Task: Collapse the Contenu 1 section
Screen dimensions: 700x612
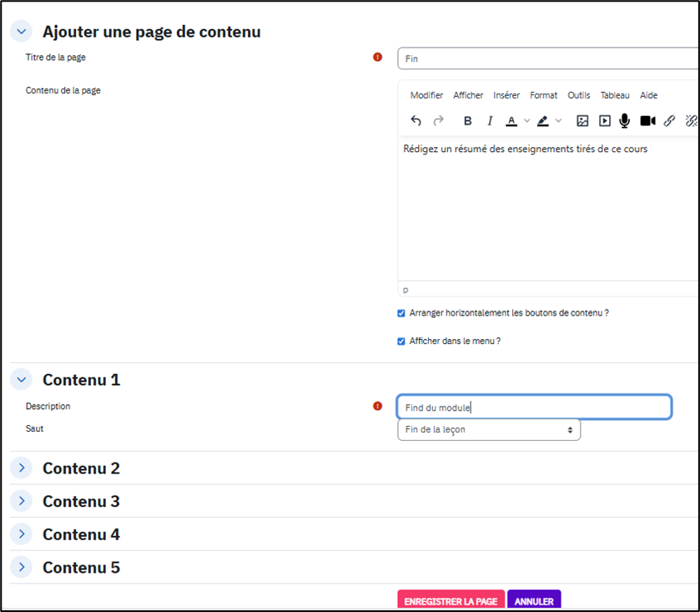Action: 23,380
